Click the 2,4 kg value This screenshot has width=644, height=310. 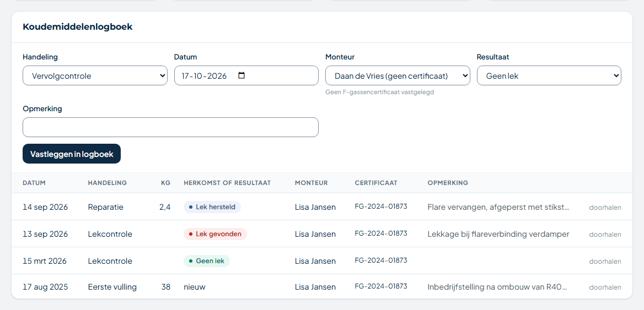165,207
